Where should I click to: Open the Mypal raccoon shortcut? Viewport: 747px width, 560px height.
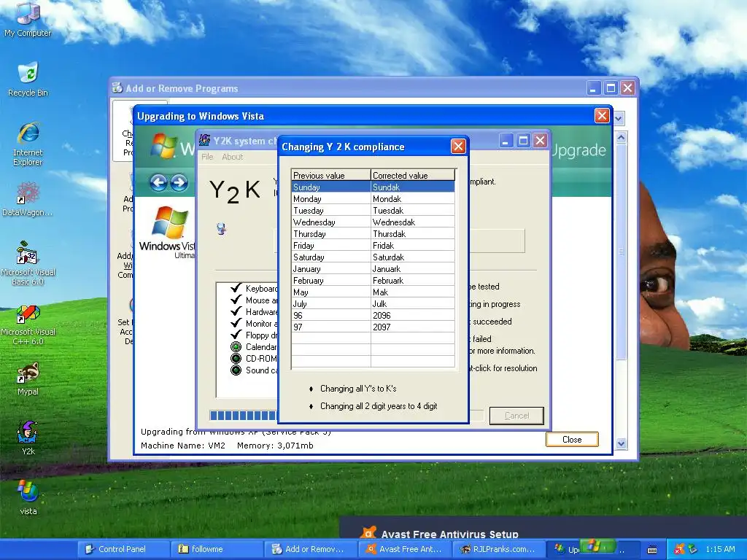pos(28,379)
